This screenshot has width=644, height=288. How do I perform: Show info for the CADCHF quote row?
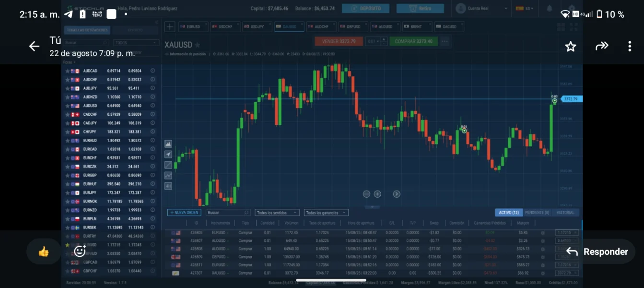[x=152, y=115]
